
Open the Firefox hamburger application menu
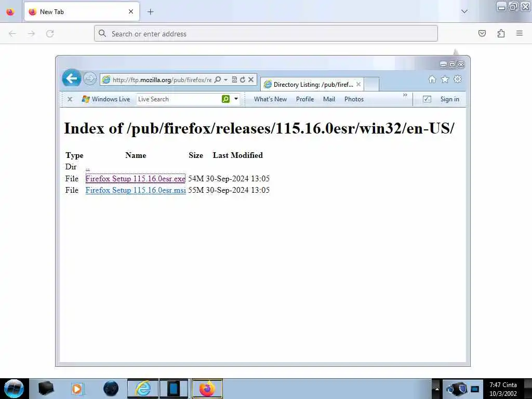(x=520, y=33)
